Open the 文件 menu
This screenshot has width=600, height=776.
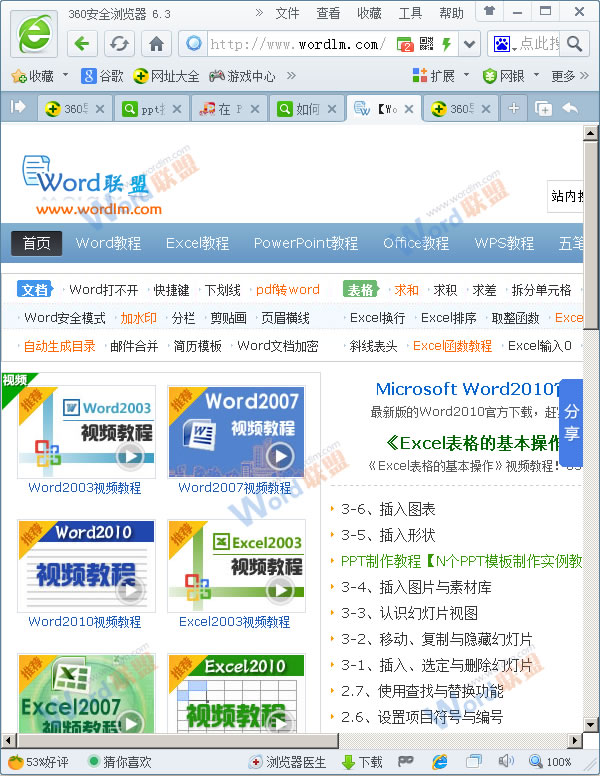pos(287,13)
